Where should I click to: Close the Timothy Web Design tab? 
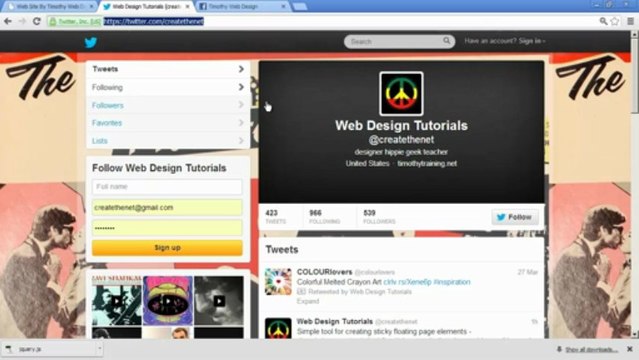pos(283,7)
